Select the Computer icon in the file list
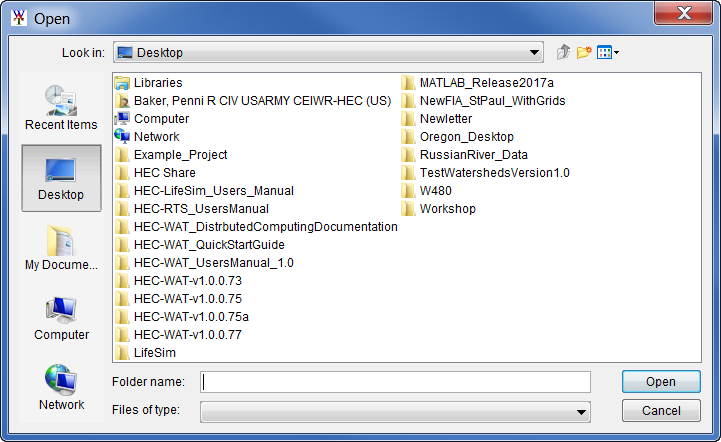This screenshot has width=721, height=442. click(122, 119)
